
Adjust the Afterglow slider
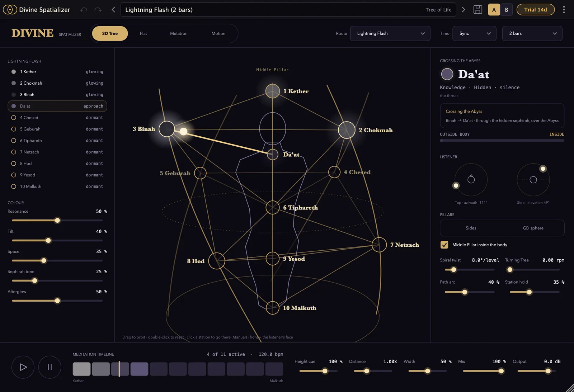(x=57, y=301)
